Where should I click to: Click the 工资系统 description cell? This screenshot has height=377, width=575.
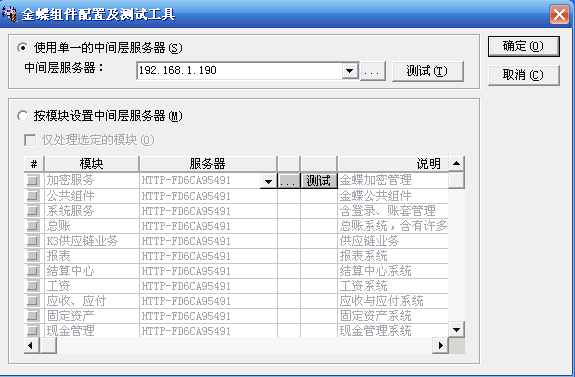(393, 286)
